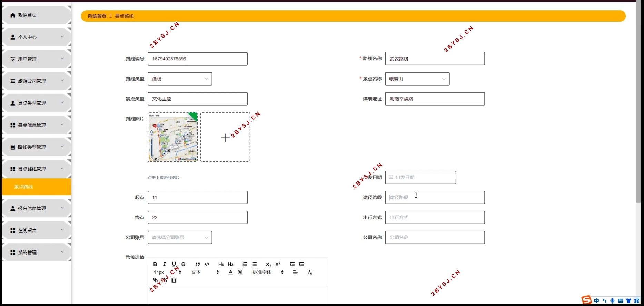Open text alignment options
The width and height of the screenshot is (644, 306).
tap(295, 272)
